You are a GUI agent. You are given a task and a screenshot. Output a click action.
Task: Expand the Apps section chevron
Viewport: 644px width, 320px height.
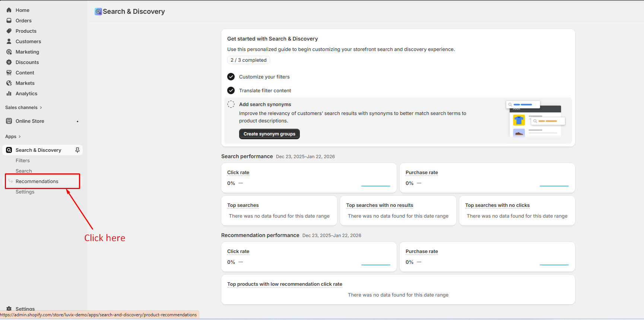coord(19,137)
